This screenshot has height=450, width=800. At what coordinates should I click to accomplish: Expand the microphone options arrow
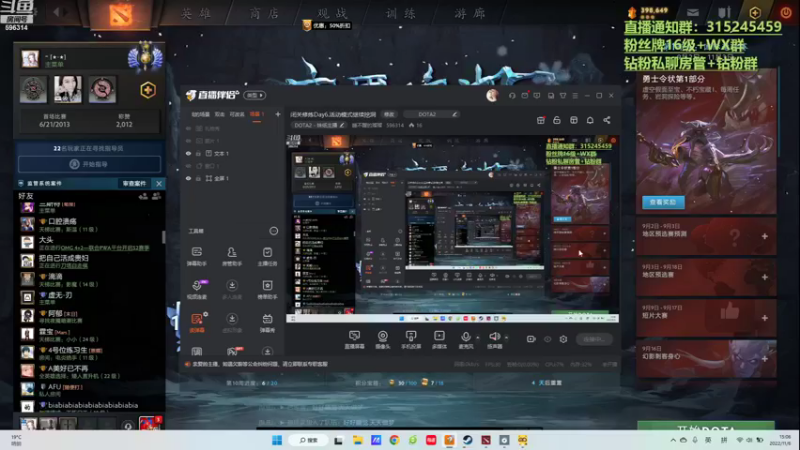[x=478, y=337]
